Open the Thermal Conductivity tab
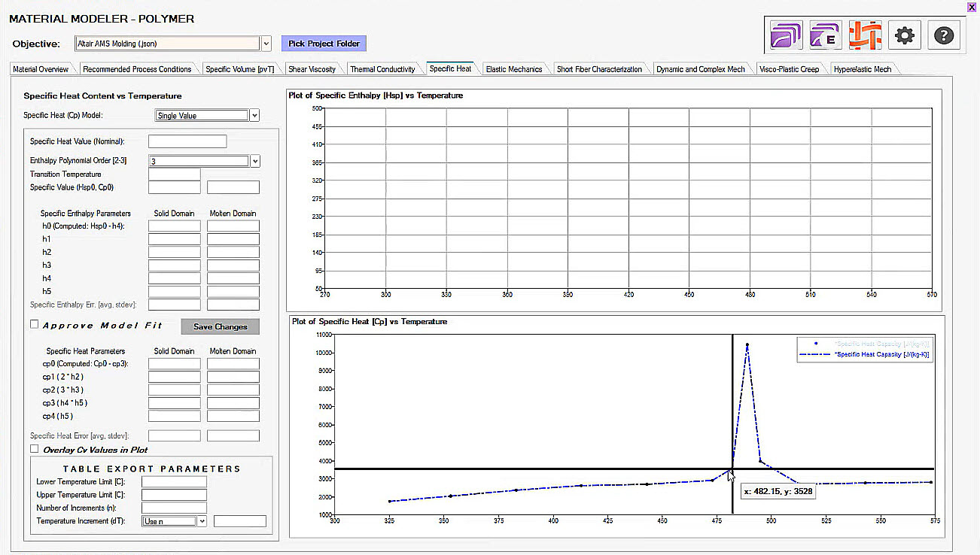This screenshot has height=555, width=980. [x=382, y=69]
